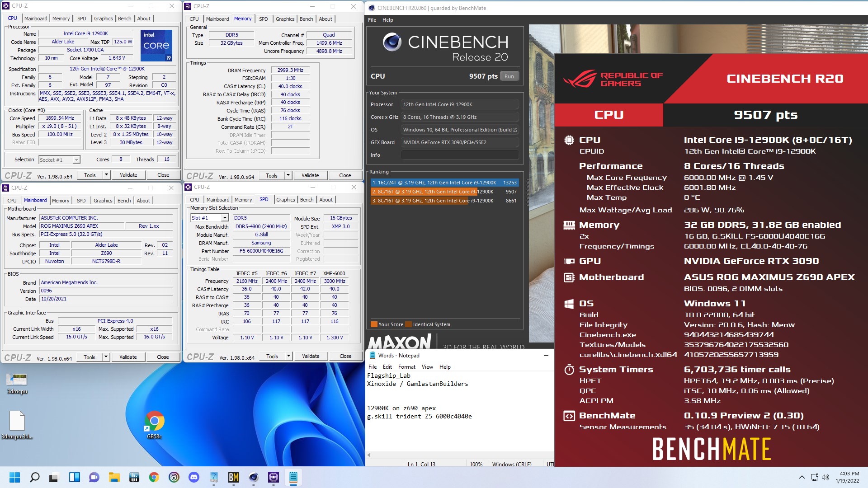Click Identical System legend swatch
The width and height of the screenshot is (868, 488).
click(x=409, y=324)
